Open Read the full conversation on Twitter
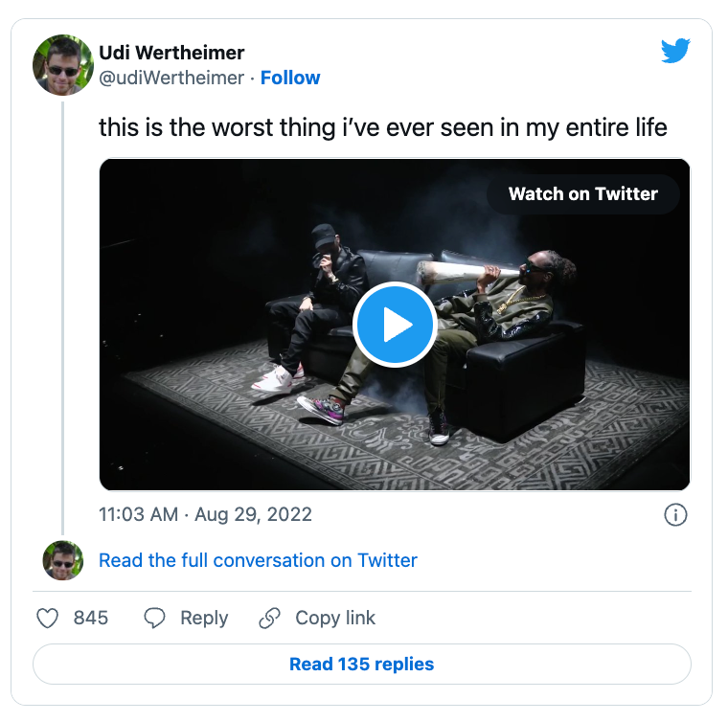 pyautogui.click(x=258, y=560)
